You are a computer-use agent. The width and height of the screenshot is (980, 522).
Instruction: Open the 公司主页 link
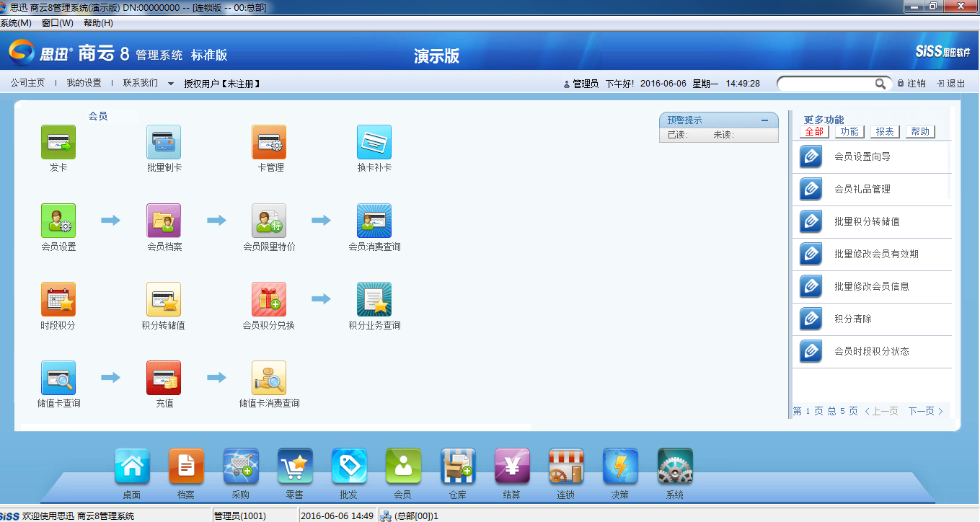pos(27,83)
